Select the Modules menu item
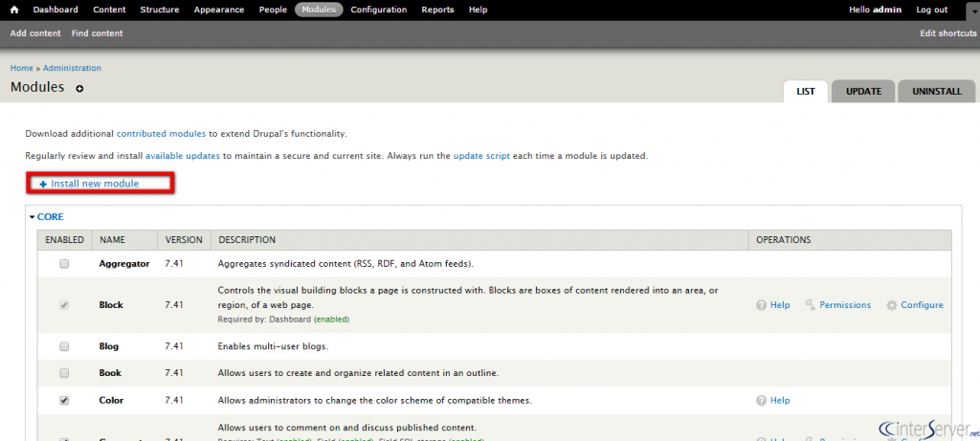 pos(319,10)
